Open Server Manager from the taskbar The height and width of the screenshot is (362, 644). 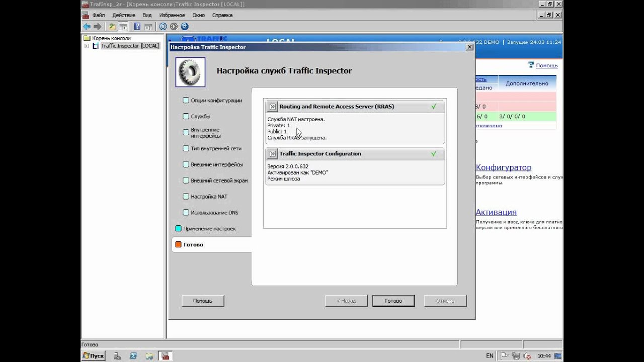pos(117,356)
